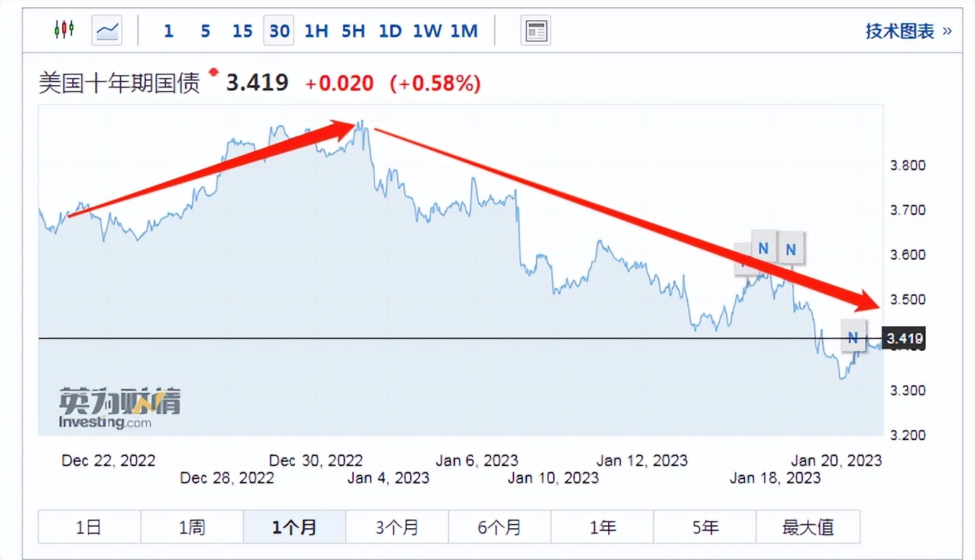Open the 技术图表 link

pos(908,31)
